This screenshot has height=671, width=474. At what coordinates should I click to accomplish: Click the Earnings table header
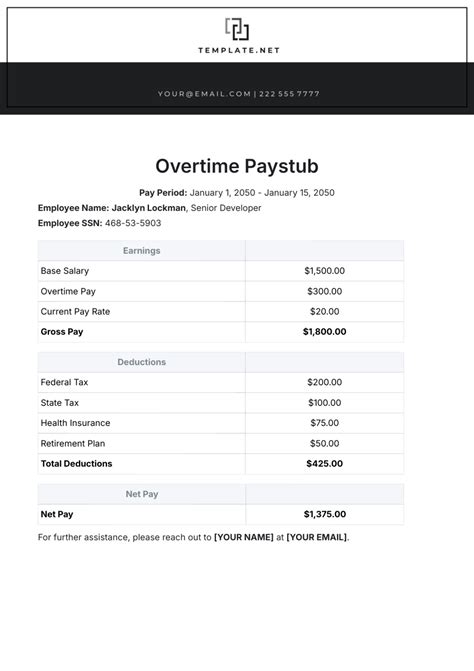(x=142, y=251)
